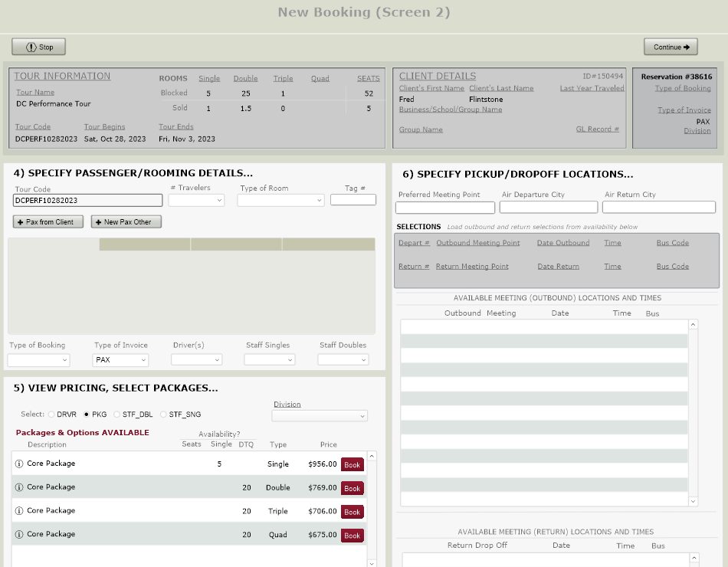Open the Staff Doubles dropdown
Screen dimensions: 728x567
(x=343, y=360)
